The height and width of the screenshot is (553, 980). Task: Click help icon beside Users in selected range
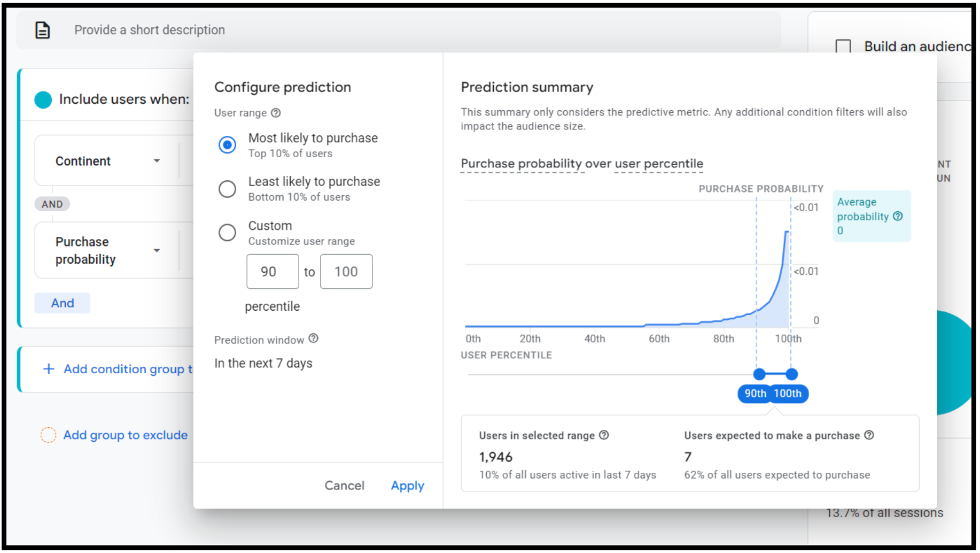[604, 435]
